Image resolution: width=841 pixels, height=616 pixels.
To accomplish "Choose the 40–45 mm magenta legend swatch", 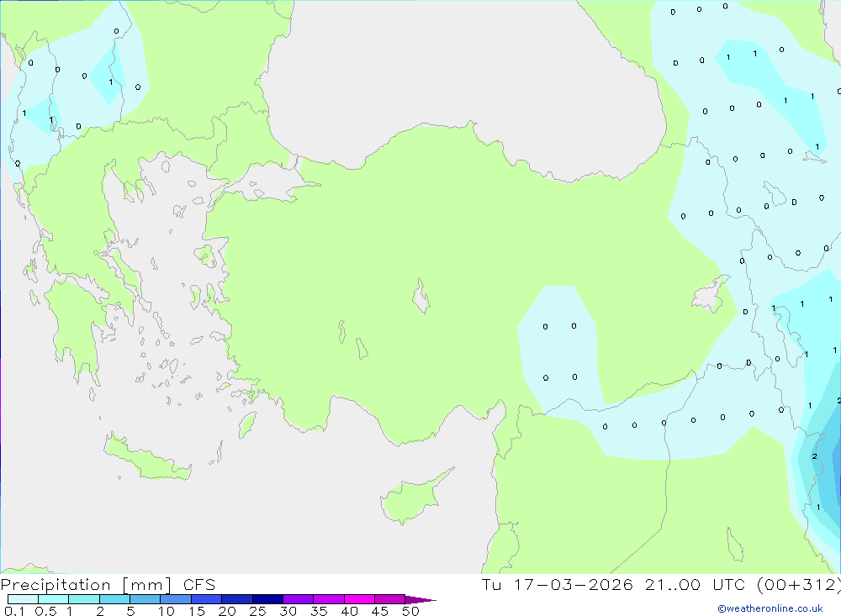I will [x=359, y=599].
